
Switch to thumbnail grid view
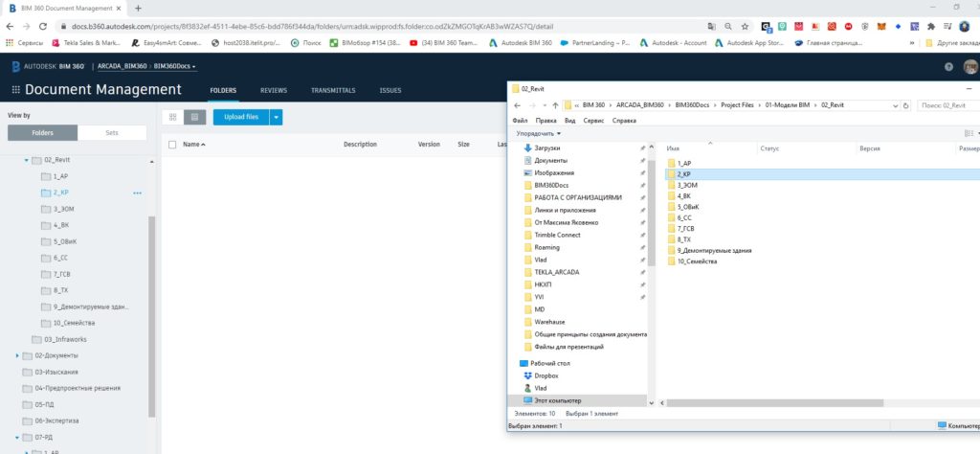[x=172, y=117]
